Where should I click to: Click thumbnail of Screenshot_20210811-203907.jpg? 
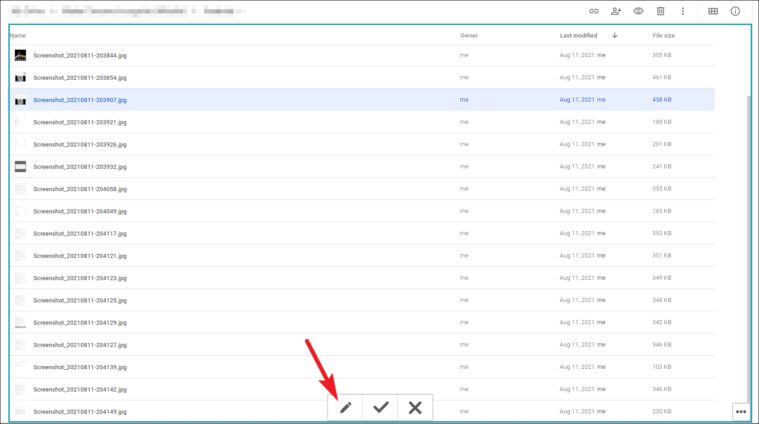(x=20, y=100)
